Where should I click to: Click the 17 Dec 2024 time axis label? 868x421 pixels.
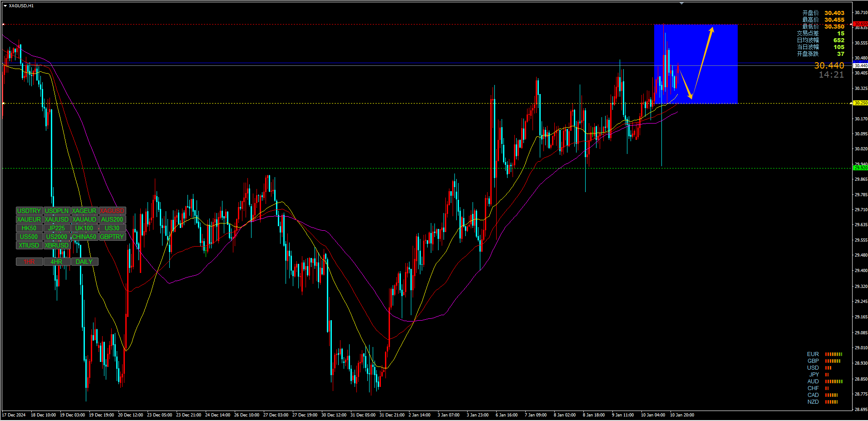click(x=14, y=415)
